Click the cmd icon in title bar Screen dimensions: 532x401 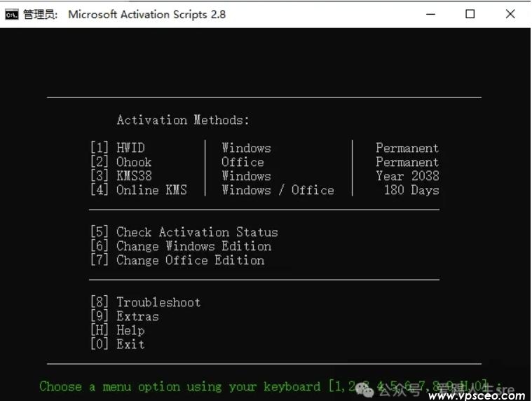coord(12,15)
